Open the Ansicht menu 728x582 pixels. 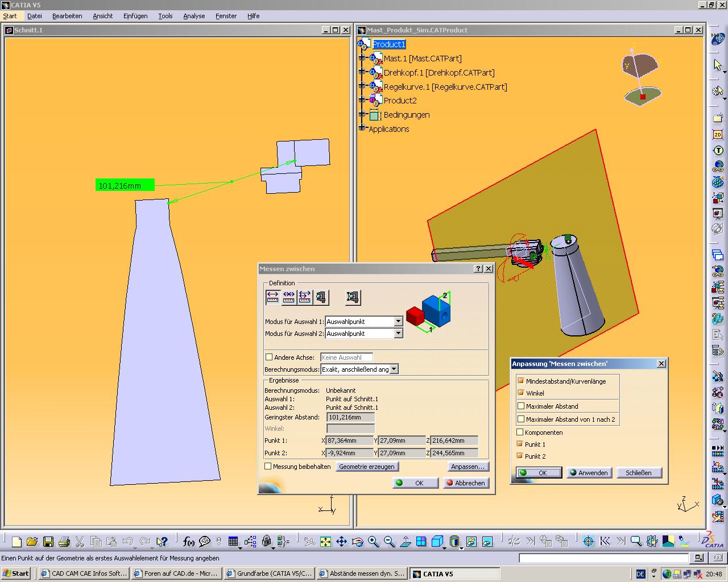103,16
